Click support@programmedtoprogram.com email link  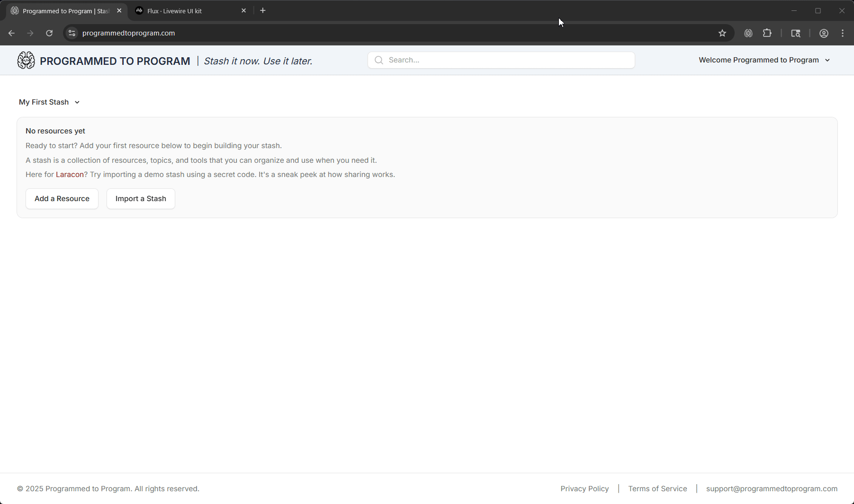coord(772,489)
